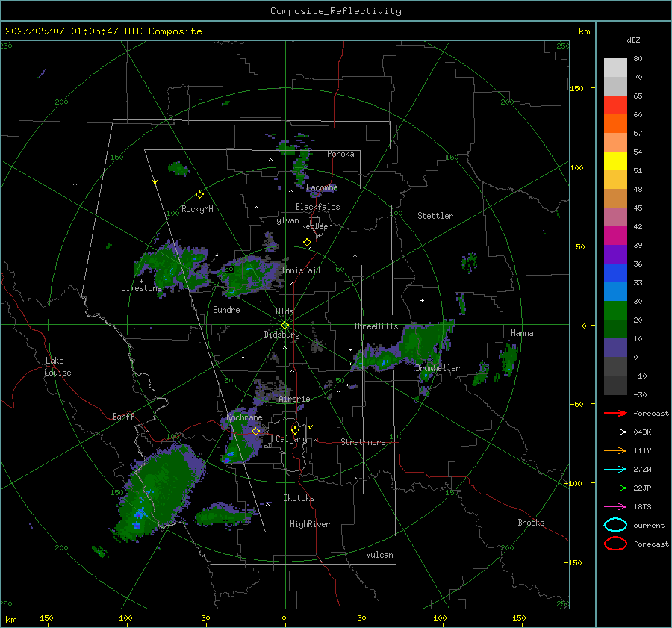Viewport: 672px width, 628px height.
Task: Click the RedDeer city label
Action: click(317, 226)
